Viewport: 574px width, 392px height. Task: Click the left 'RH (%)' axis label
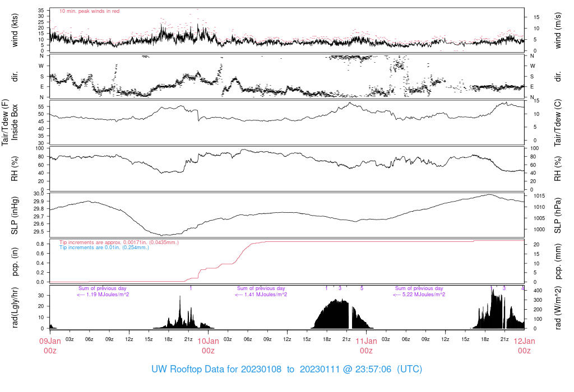coord(15,169)
